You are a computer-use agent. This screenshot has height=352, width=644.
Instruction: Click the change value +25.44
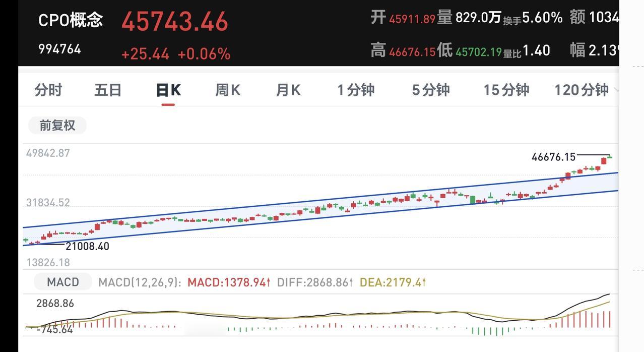tap(145, 54)
